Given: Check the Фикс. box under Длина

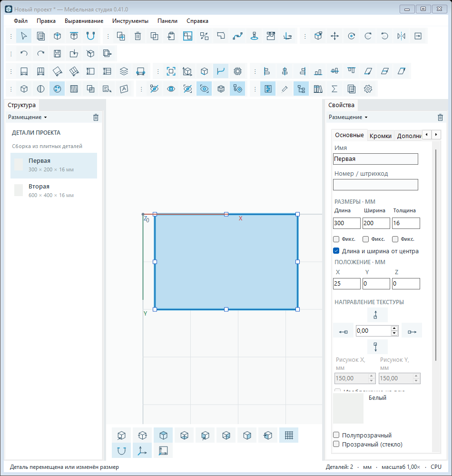Looking at the screenshot, I should pyautogui.click(x=336, y=239).
